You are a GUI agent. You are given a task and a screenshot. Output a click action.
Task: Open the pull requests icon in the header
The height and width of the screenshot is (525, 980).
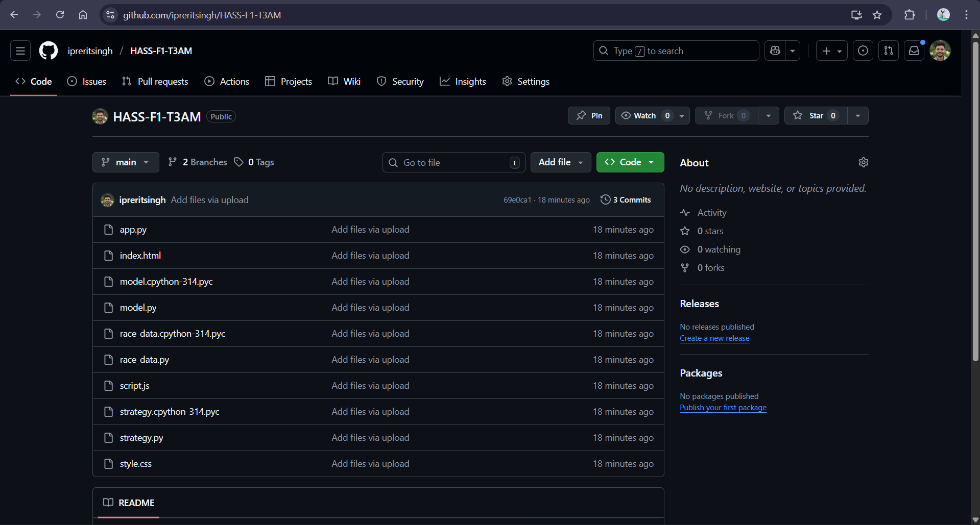point(889,51)
